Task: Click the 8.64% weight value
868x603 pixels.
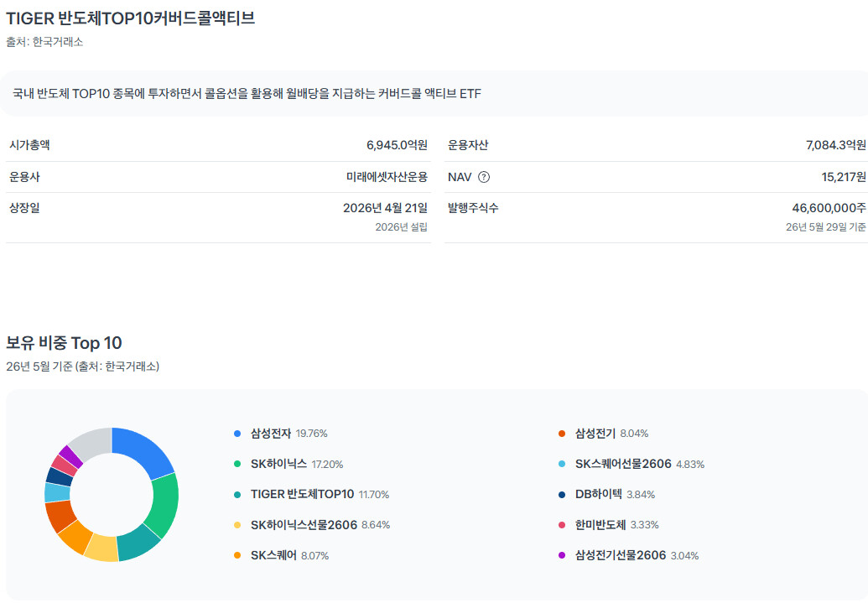Action: tap(376, 525)
